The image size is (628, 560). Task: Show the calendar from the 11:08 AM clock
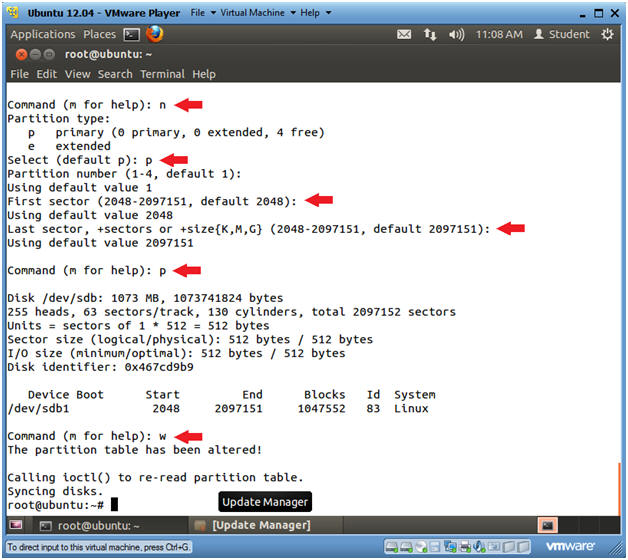[499, 34]
